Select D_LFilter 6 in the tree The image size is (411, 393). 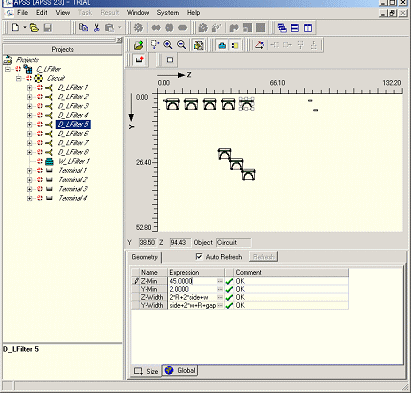73,134
